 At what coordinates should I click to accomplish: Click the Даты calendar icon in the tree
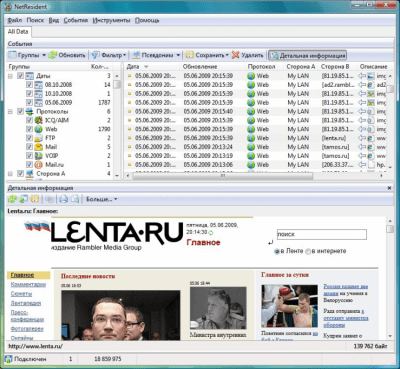click(x=30, y=76)
